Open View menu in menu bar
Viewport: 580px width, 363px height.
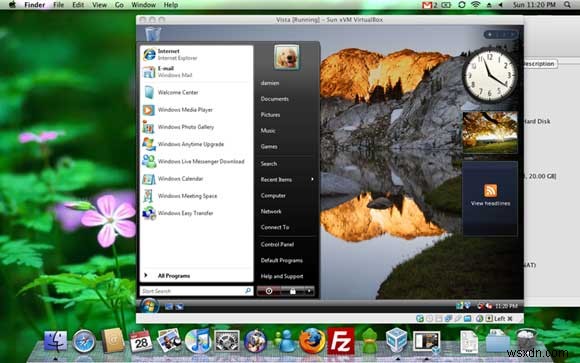tap(99, 5)
